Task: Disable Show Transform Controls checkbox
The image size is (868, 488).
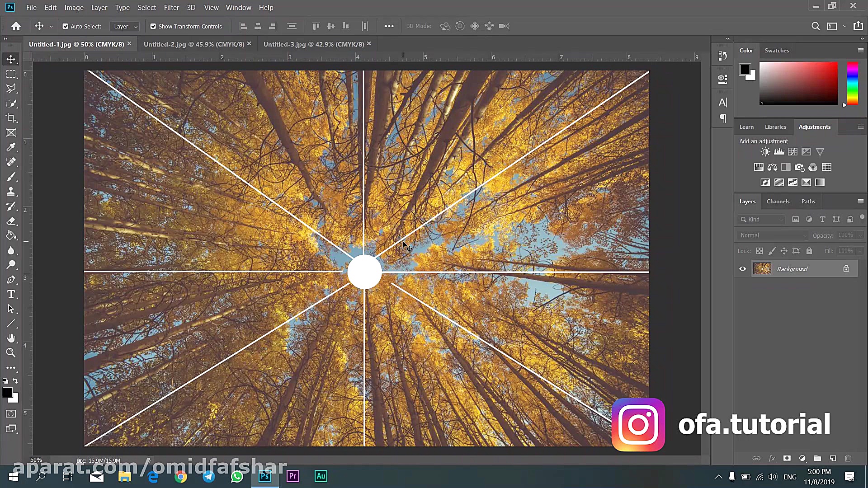Action: (153, 27)
